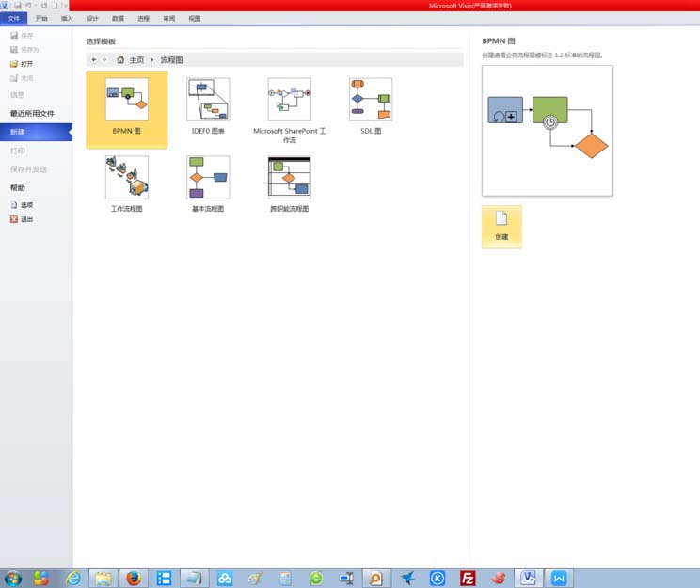Viewport: 700px width, 588px height.
Task: Switch to Visio in the taskbar
Action: [528, 579]
